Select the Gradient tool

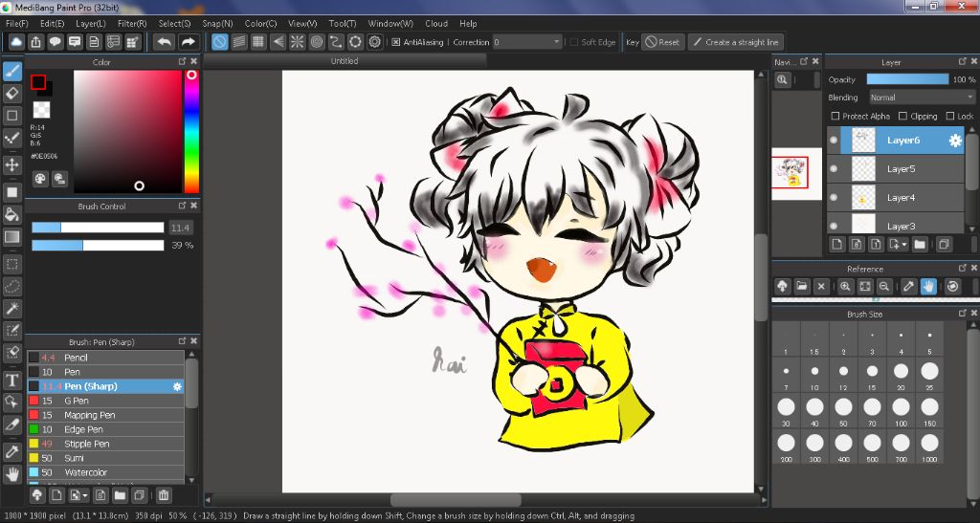click(x=11, y=237)
